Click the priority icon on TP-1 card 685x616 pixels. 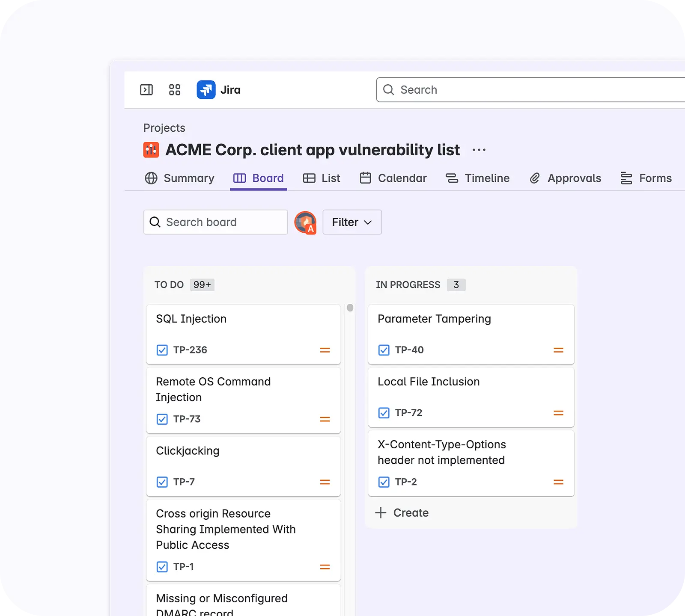(325, 567)
